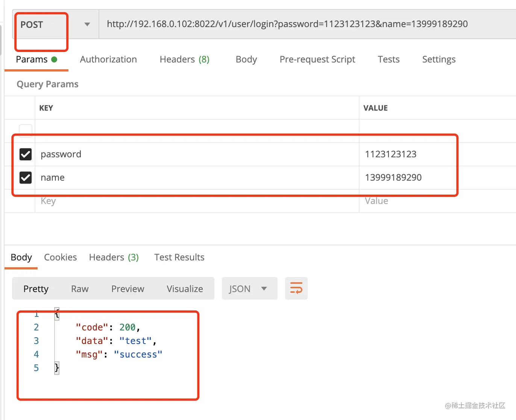Click value 1123123123
Image resolution: width=516 pixels, height=420 pixels.
[391, 154]
